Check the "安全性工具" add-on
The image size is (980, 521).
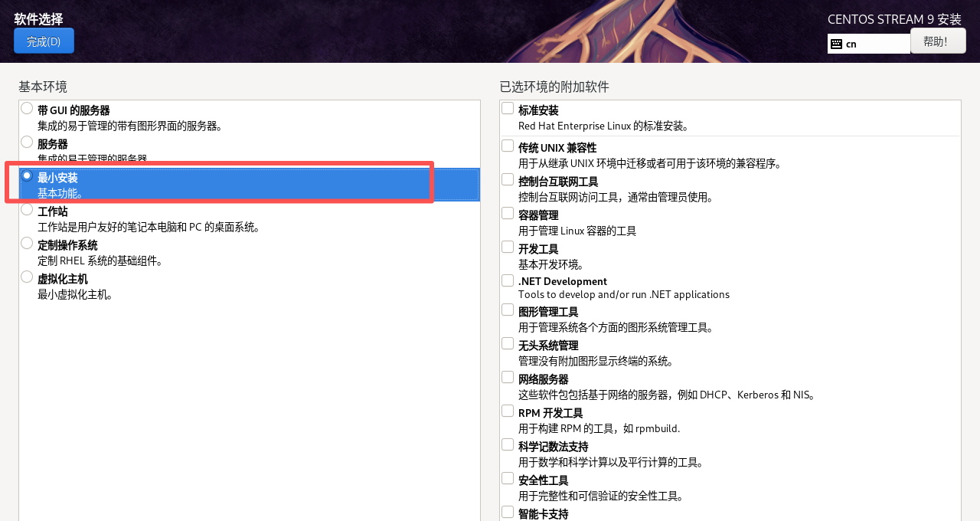click(x=507, y=477)
